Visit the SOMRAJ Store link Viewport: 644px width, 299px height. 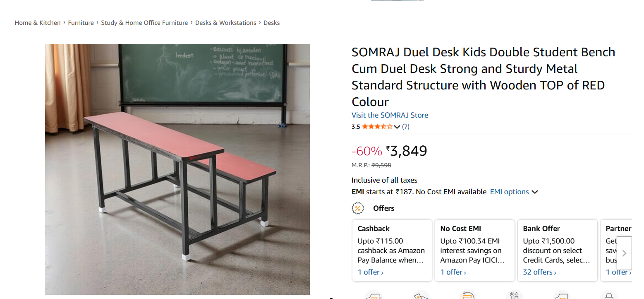click(390, 115)
